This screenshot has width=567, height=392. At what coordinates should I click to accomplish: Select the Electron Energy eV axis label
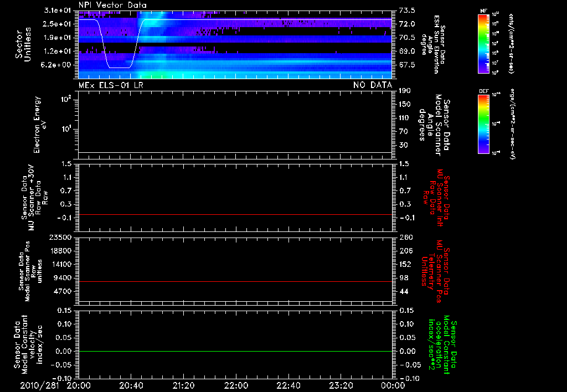[40, 125]
